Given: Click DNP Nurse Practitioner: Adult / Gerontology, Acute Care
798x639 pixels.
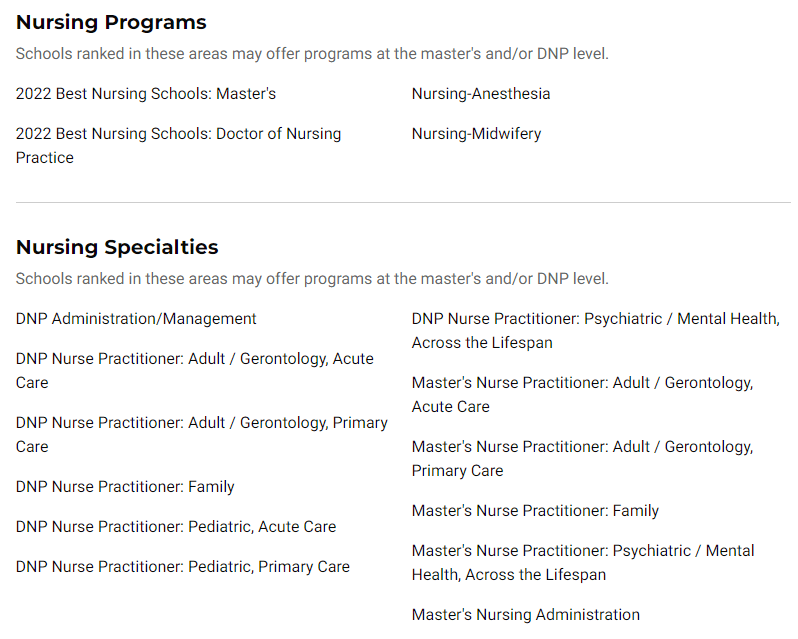Looking at the screenshot, I should point(194,370).
